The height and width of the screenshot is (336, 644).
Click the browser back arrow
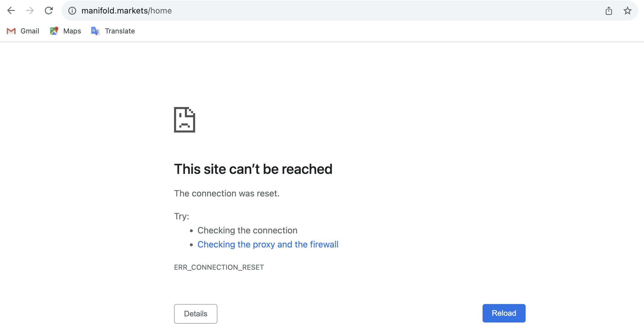click(11, 11)
